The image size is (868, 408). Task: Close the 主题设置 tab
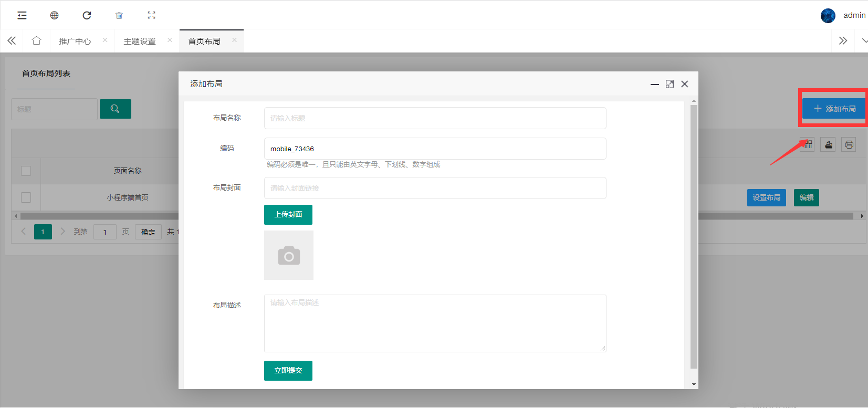170,40
